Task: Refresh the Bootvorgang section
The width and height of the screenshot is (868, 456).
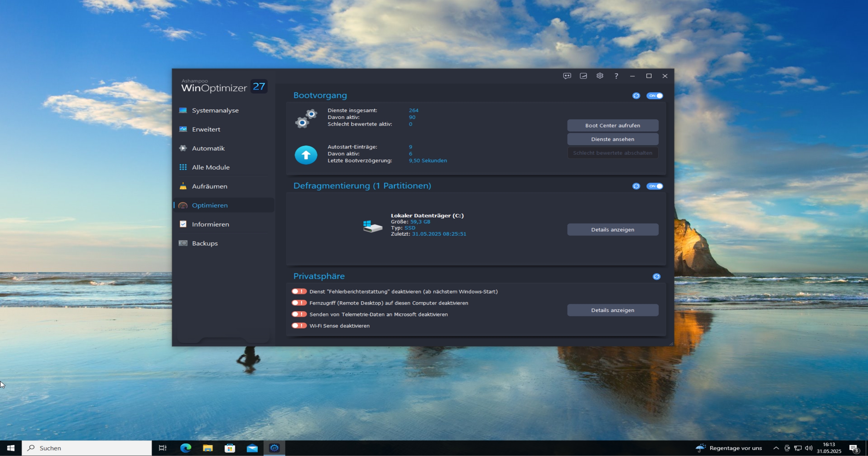Action: coord(636,96)
